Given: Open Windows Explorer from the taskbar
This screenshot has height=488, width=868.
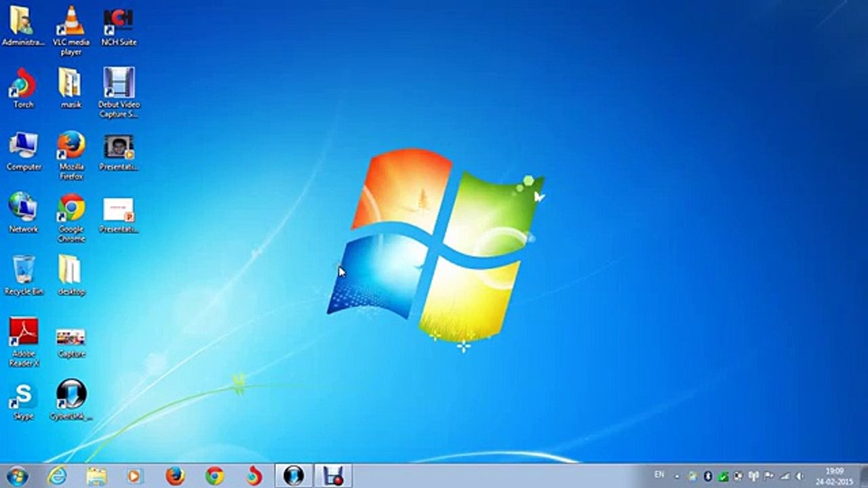Looking at the screenshot, I should tap(96, 476).
